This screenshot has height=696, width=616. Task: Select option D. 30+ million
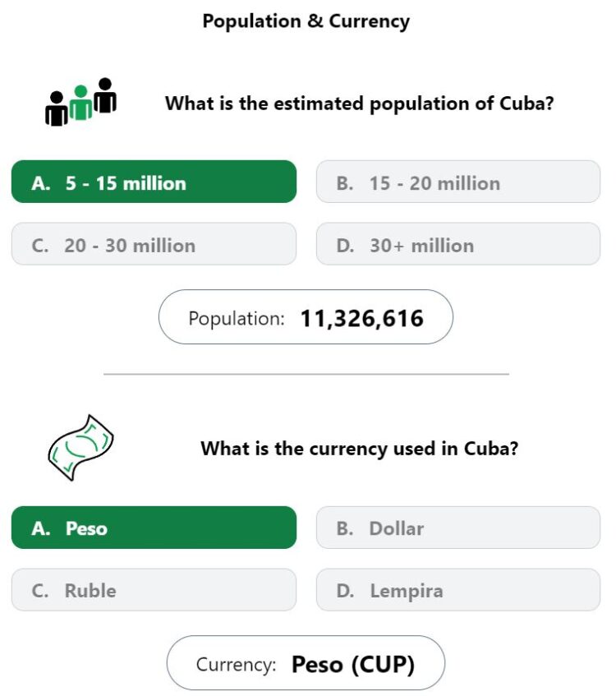[x=458, y=244]
